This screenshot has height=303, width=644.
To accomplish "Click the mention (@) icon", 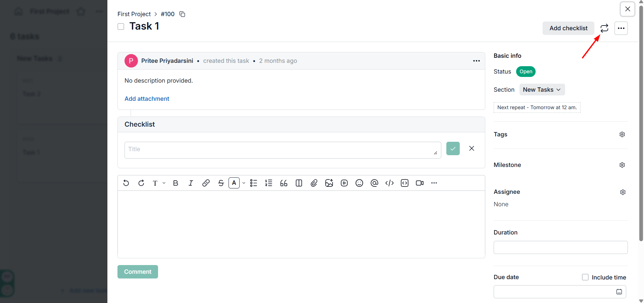I will 374,183.
